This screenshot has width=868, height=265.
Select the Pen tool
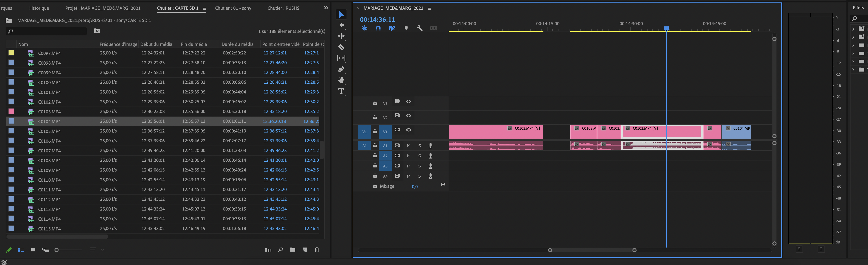coord(341,69)
